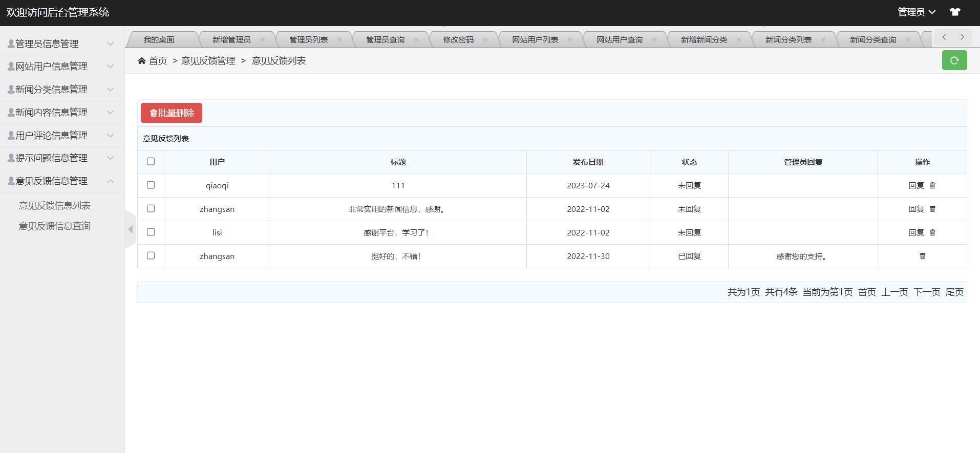Switch to 新闻分类列表 tab
Viewport: 980px width, 453px height.
pos(789,39)
